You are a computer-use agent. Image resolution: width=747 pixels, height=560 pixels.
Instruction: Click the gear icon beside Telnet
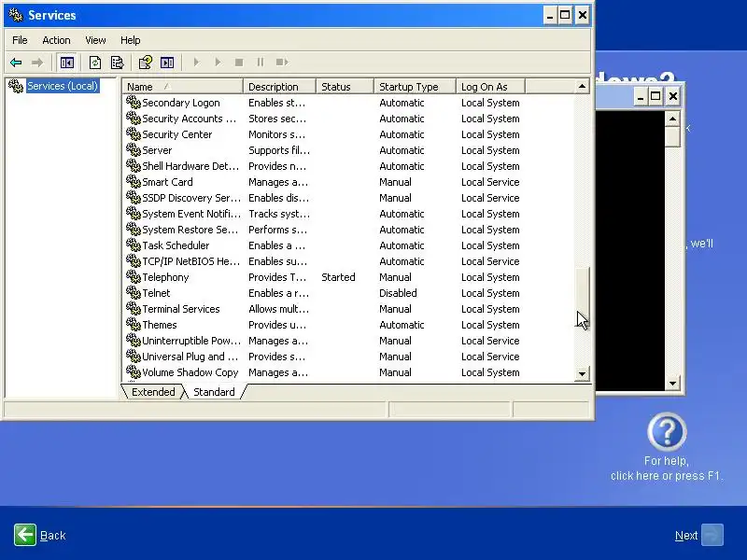pos(133,292)
